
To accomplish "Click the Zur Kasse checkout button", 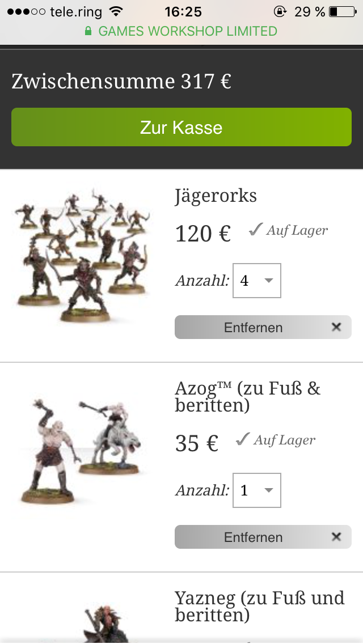I will coord(181,127).
